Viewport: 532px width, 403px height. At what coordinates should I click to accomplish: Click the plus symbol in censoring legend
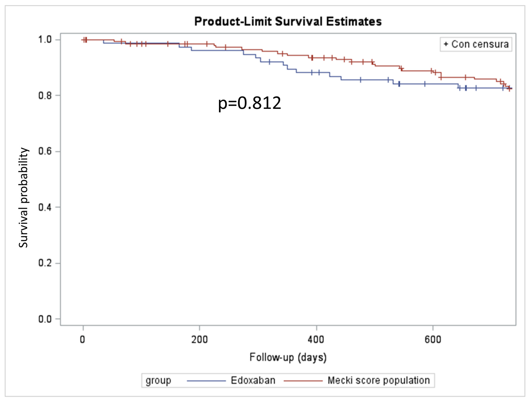click(446, 44)
